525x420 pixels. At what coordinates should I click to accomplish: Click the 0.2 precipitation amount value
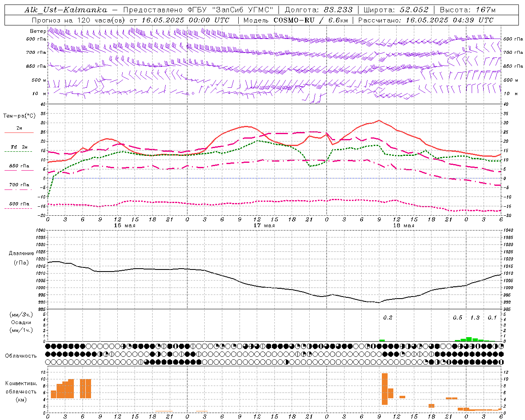pyautogui.click(x=388, y=318)
